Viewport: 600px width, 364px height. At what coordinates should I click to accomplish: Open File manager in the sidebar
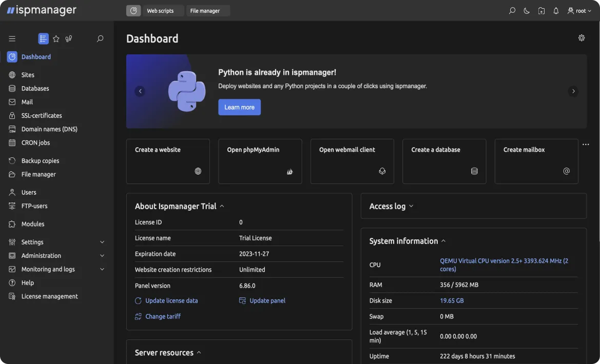click(x=38, y=174)
